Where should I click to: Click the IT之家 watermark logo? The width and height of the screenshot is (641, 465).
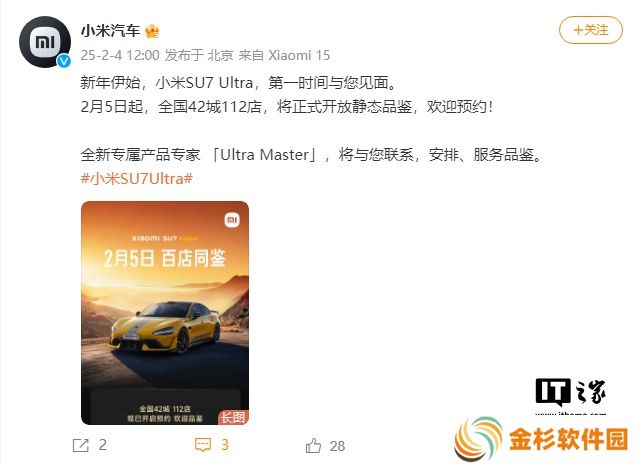point(571,395)
